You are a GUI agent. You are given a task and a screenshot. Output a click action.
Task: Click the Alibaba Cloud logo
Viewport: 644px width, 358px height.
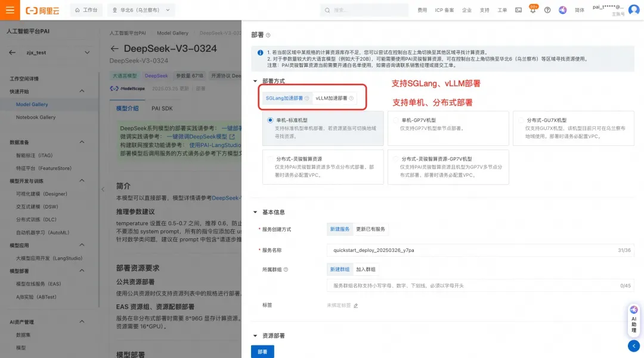coord(43,10)
